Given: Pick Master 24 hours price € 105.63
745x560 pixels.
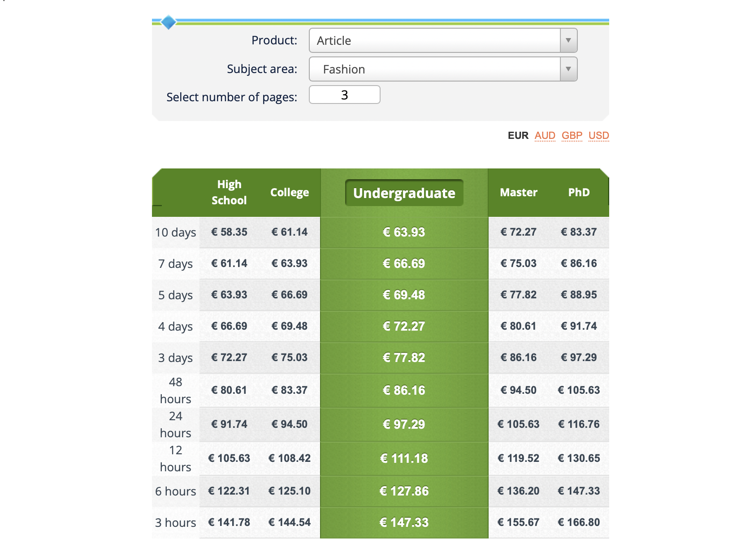Looking at the screenshot, I should pyautogui.click(x=519, y=424).
